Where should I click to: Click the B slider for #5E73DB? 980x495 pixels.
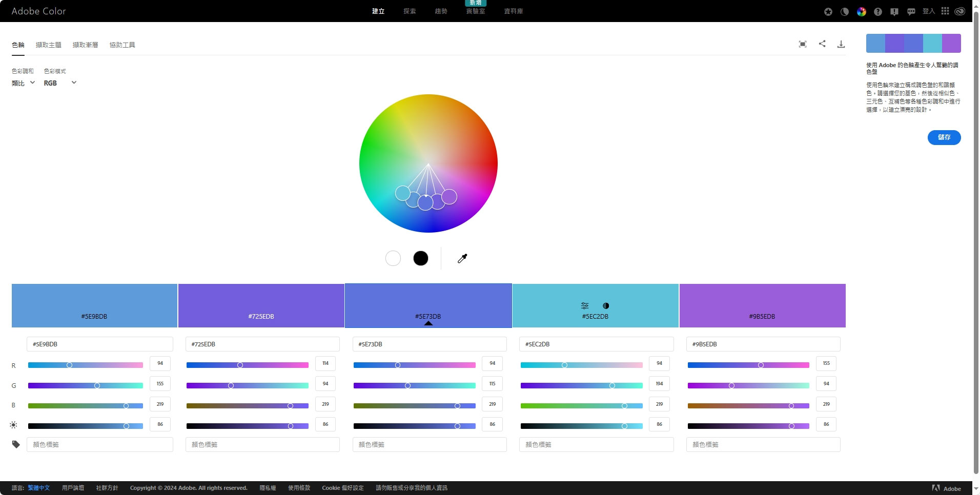point(415,406)
